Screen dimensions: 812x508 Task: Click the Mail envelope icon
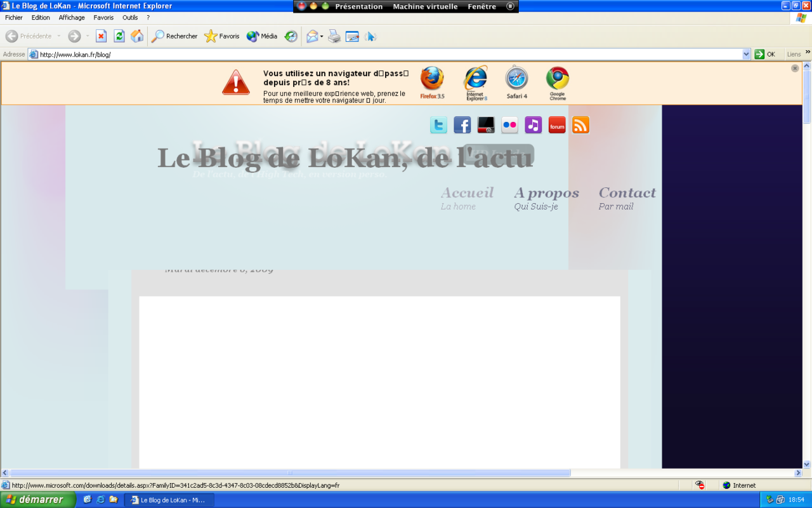(x=312, y=36)
